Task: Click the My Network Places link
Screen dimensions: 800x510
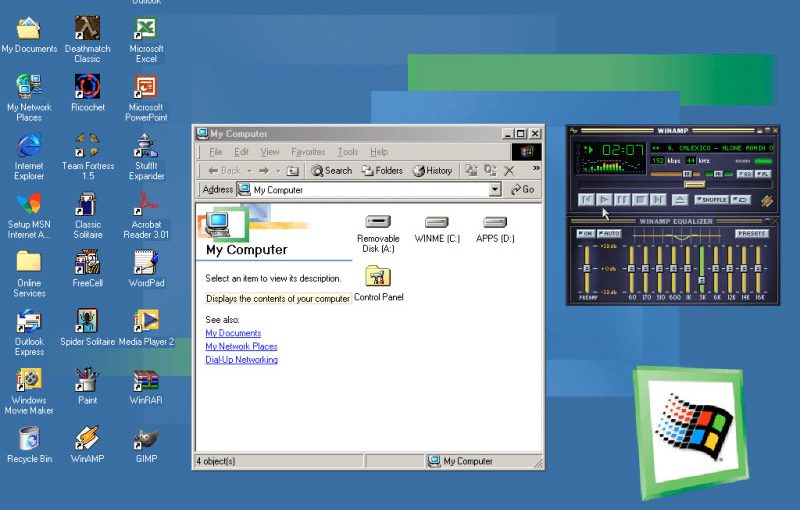Action: pos(241,346)
